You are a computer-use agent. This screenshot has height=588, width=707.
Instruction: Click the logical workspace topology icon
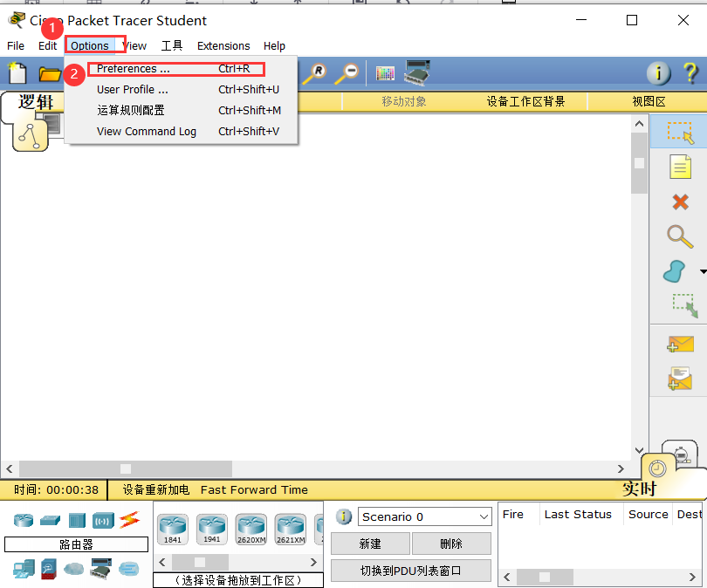(30, 135)
